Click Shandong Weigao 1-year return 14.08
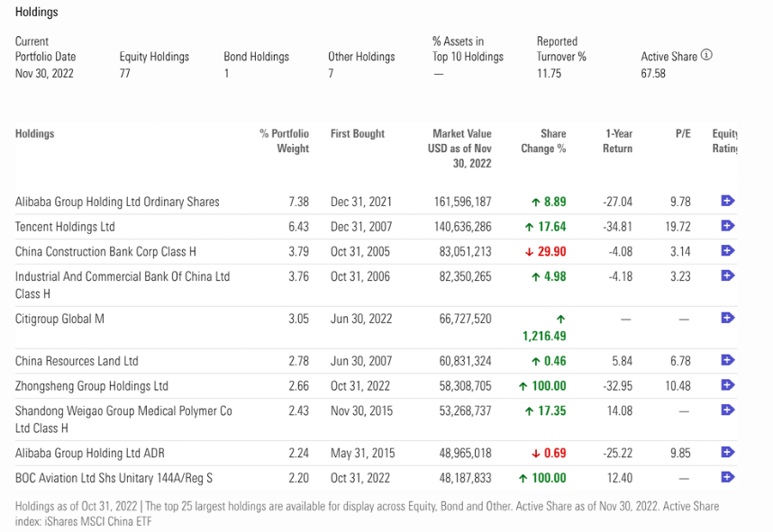 620,410
